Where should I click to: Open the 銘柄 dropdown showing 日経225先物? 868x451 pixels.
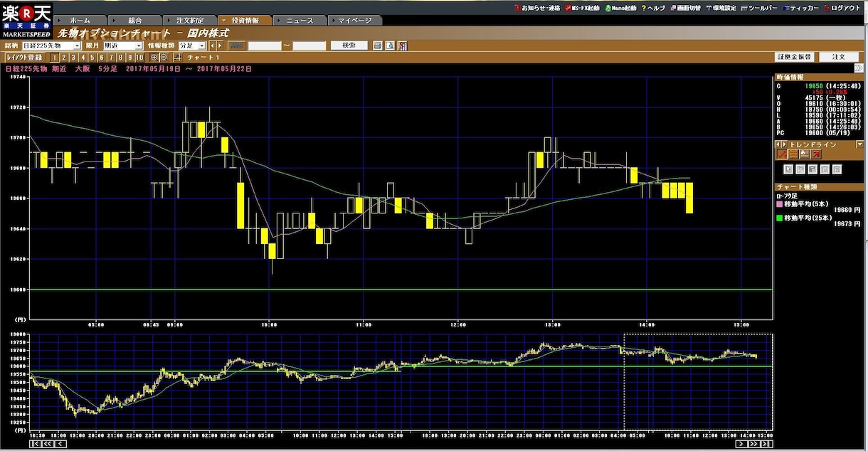pos(51,46)
